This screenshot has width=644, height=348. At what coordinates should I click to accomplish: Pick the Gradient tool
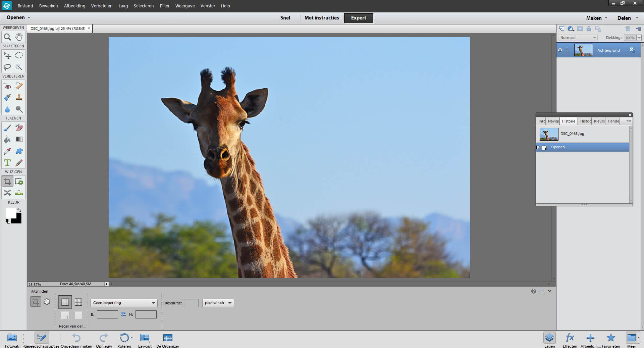(x=19, y=139)
